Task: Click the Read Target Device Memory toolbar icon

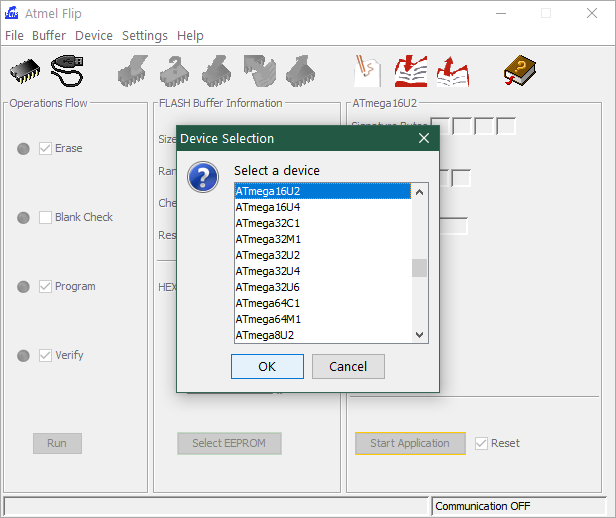Action: pos(301,71)
